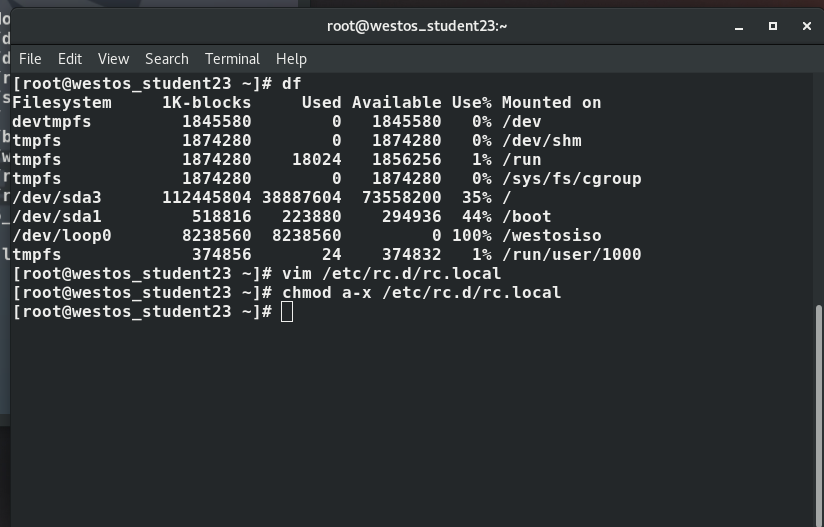Click the 'vim /etc/rc.d/rc.local' command text
Screen dimensions: 824x527
tap(392, 274)
